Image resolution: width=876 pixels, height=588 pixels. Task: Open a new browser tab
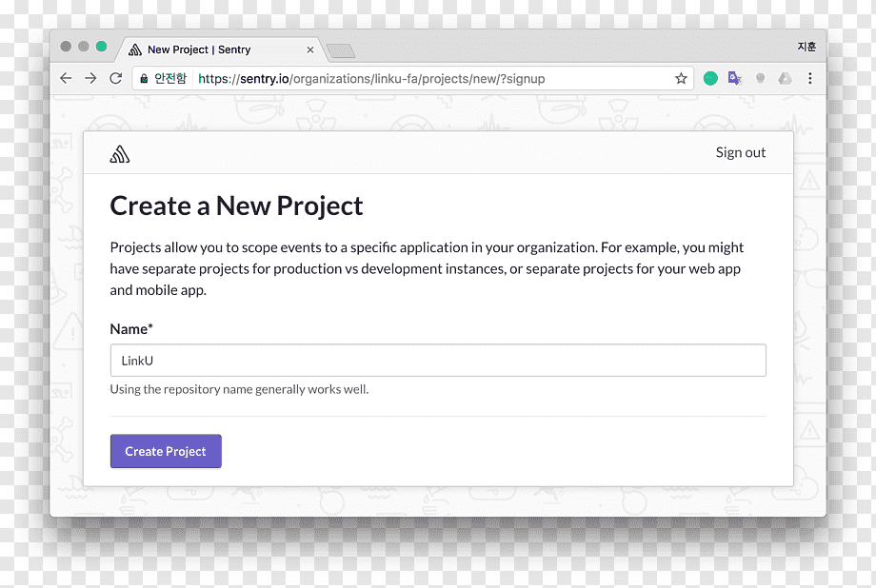coord(341,50)
